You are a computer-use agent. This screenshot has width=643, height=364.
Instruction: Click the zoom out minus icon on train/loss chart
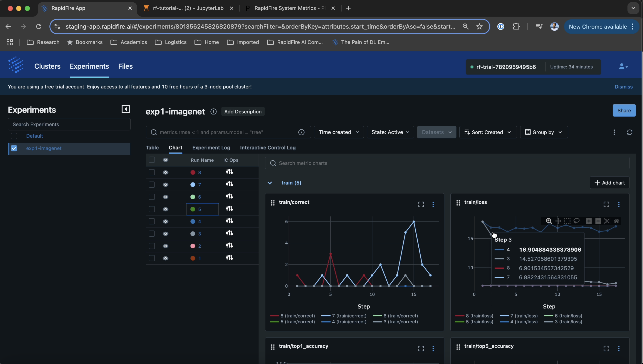tap(598, 221)
